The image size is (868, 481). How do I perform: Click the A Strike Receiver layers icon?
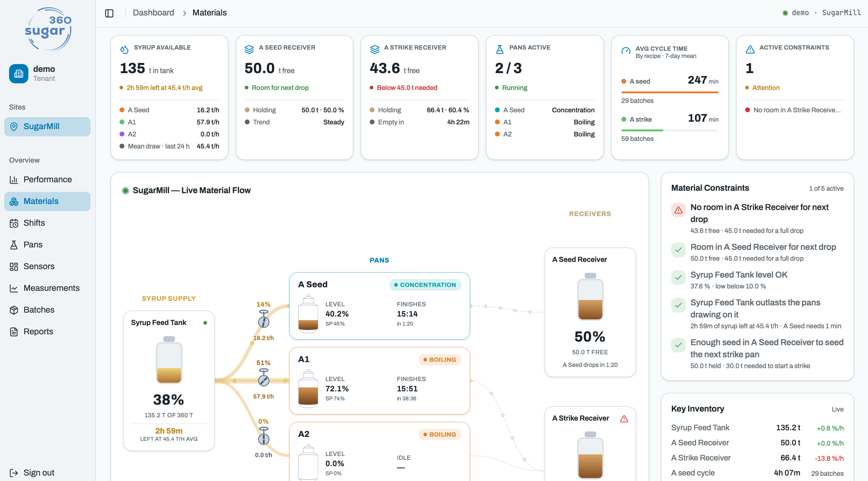375,49
